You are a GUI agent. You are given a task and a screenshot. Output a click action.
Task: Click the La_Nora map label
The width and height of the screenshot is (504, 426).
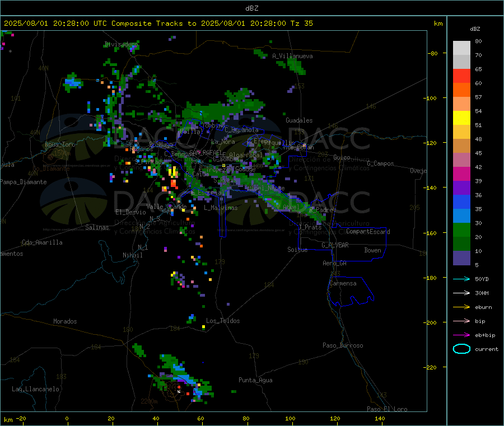pyautogui.click(x=223, y=142)
